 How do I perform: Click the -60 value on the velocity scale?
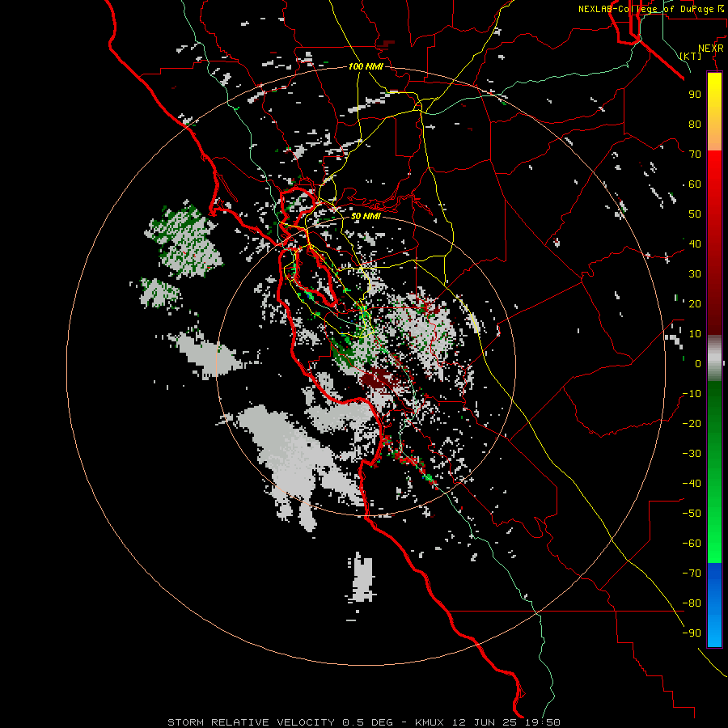tap(692, 544)
